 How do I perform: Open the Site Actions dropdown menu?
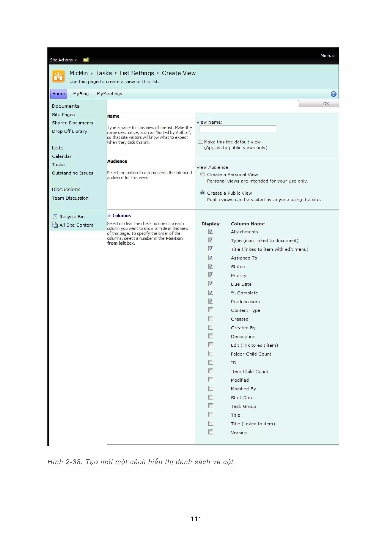(x=63, y=60)
